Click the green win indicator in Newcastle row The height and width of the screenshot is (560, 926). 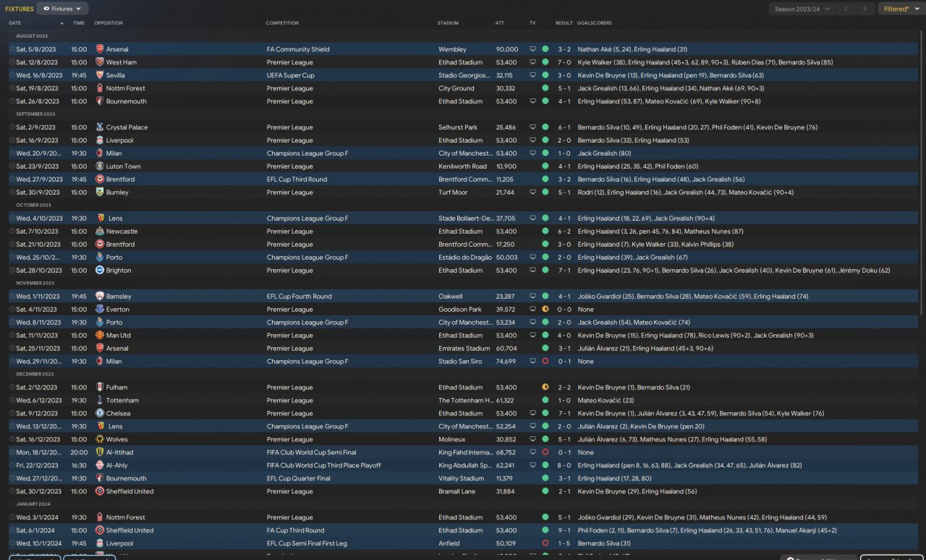click(x=545, y=232)
